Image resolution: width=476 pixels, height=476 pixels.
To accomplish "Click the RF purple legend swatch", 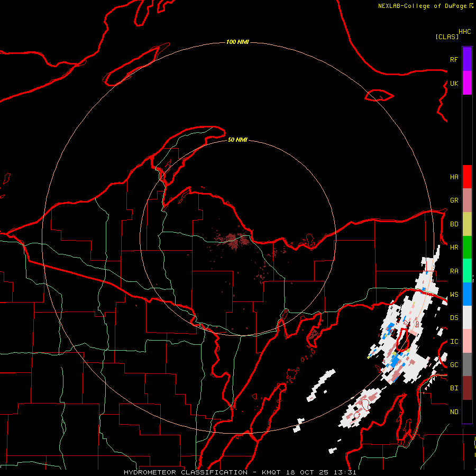I will pyautogui.click(x=467, y=59).
